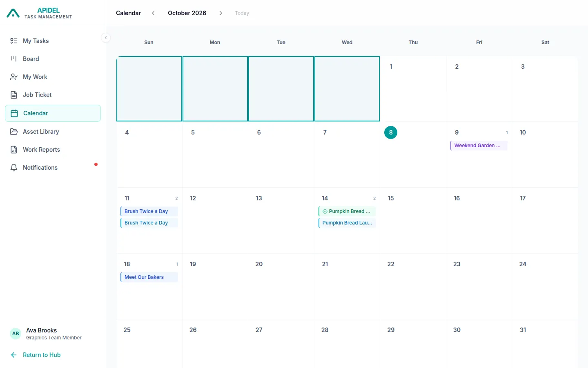Click event count badge on the 9th
Image resolution: width=588 pixels, height=368 pixels.
click(x=507, y=132)
